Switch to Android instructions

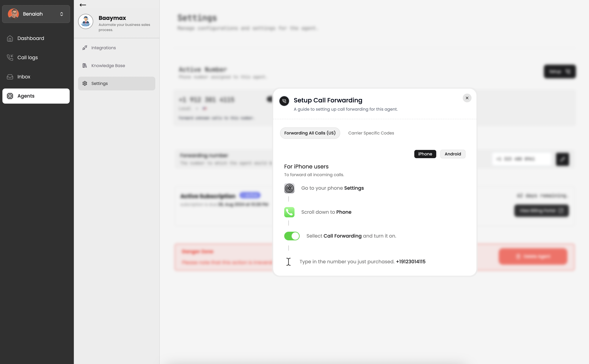(452, 154)
